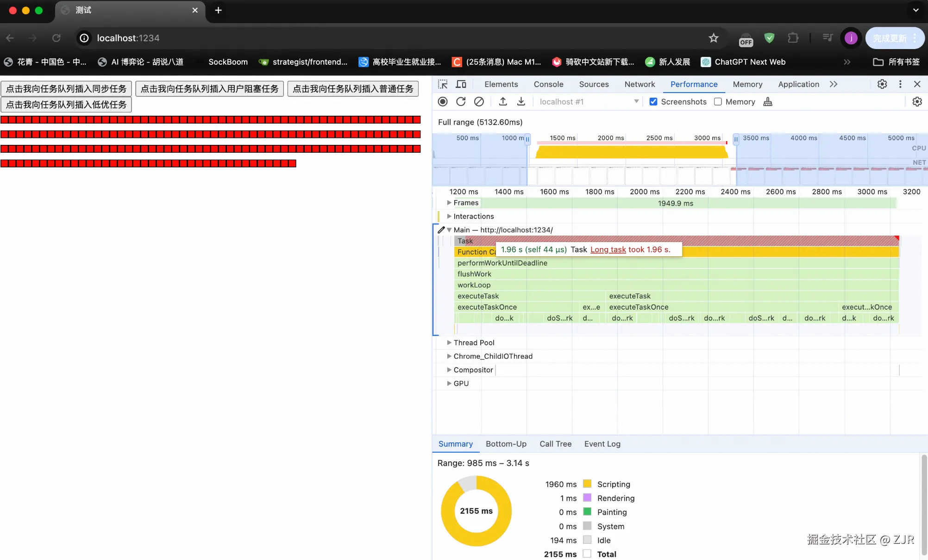928x560 pixels.
Task: Toggle the device toolbar icon
Action: point(461,84)
